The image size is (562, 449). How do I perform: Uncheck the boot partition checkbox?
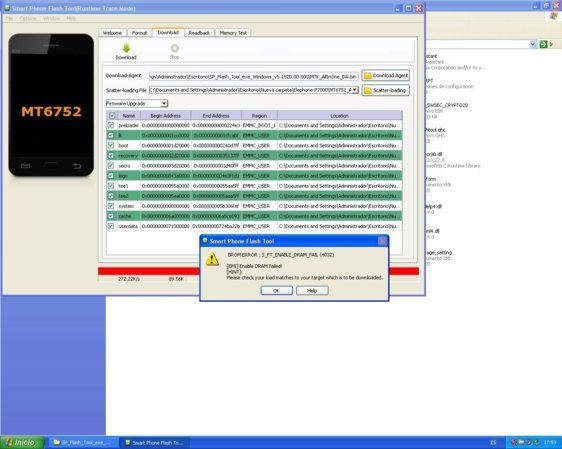(111, 145)
